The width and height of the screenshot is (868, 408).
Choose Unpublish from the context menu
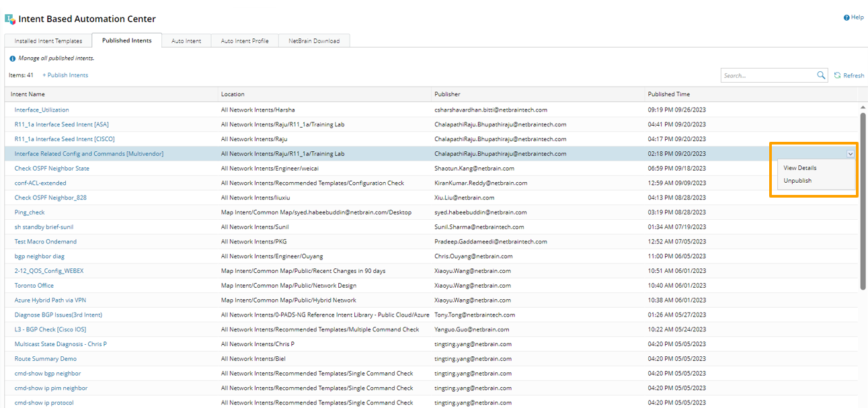(x=797, y=181)
